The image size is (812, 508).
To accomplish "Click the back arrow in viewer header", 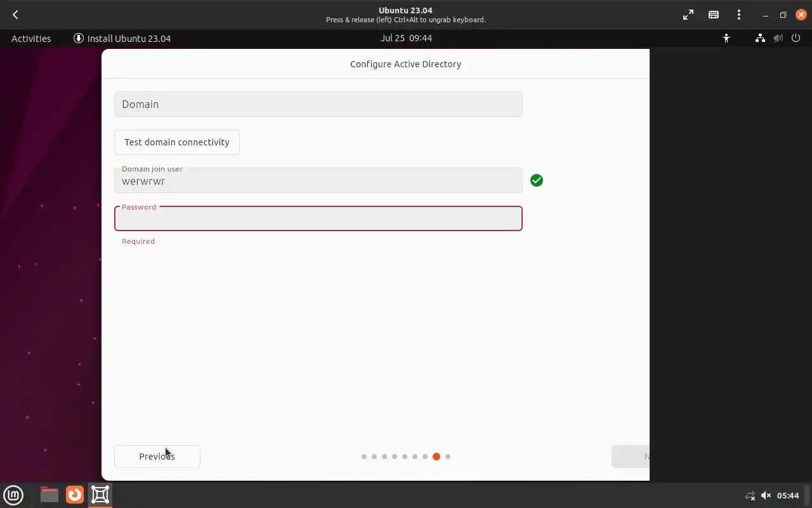I will pyautogui.click(x=15, y=15).
